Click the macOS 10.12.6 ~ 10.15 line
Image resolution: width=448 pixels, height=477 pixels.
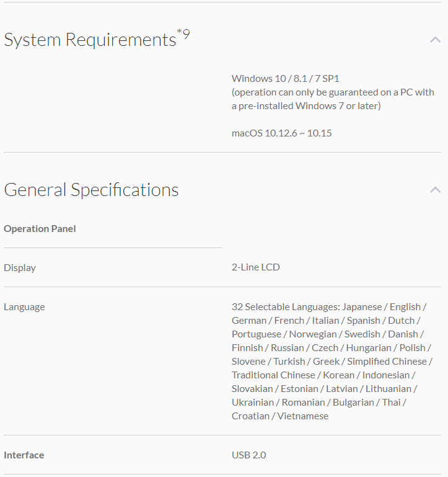pyautogui.click(x=281, y=133)
